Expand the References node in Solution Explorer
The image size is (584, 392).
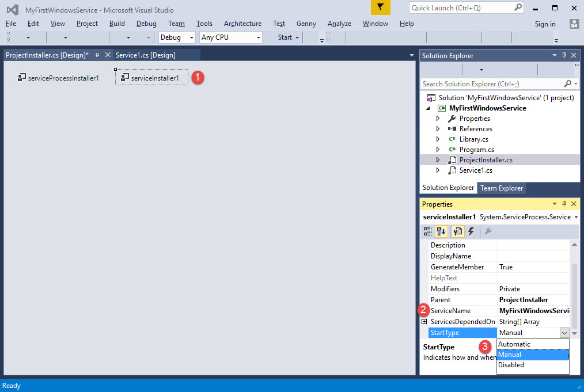coord(438,129)
